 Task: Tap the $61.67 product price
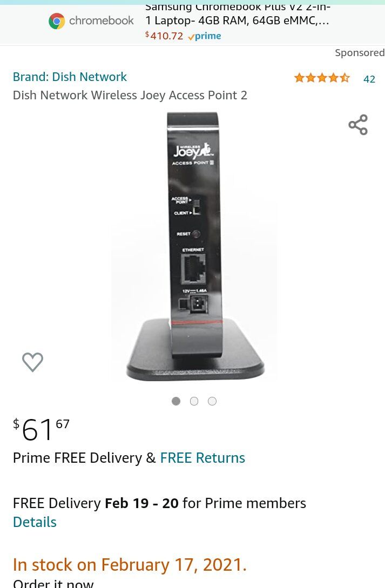(x=41, y=429)
